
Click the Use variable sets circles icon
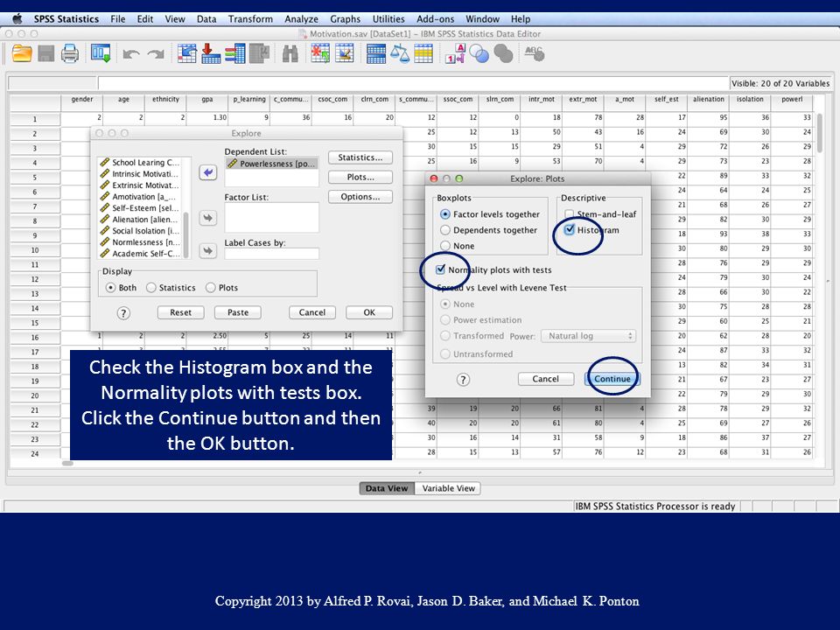[x=479, y=54]
